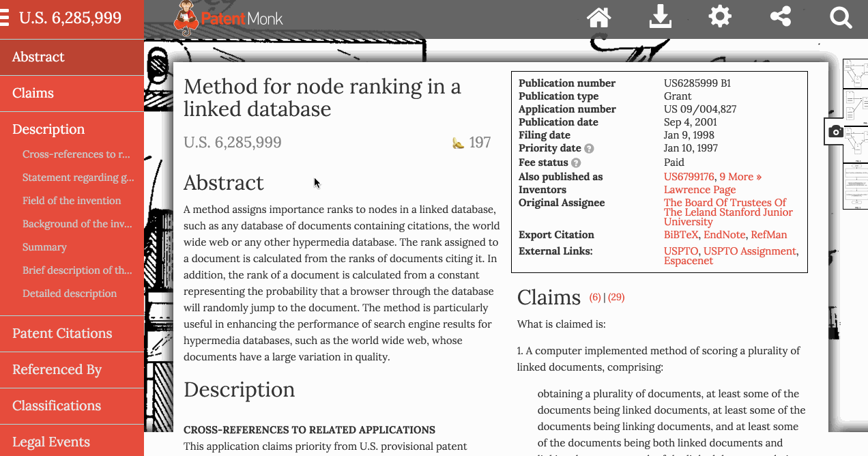Open the USPTO external link
Image resolution: width=868 pixels, height=456 pixels.
tap(681, 251)
